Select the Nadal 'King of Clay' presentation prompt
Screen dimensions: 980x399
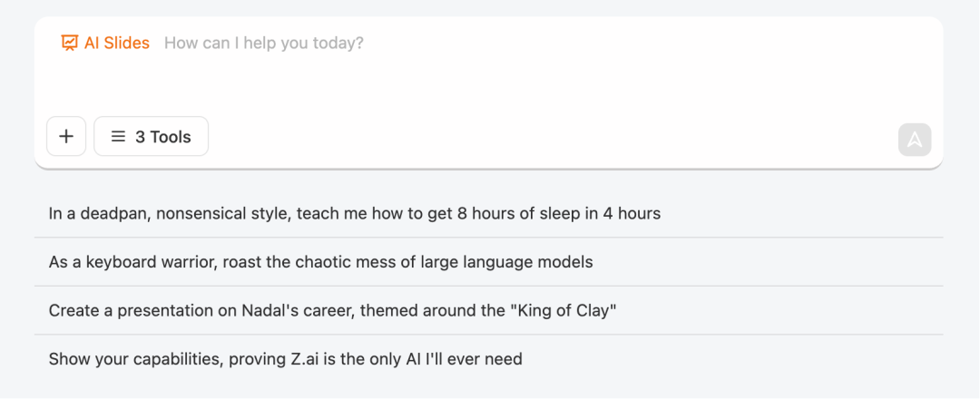(489, 310)
